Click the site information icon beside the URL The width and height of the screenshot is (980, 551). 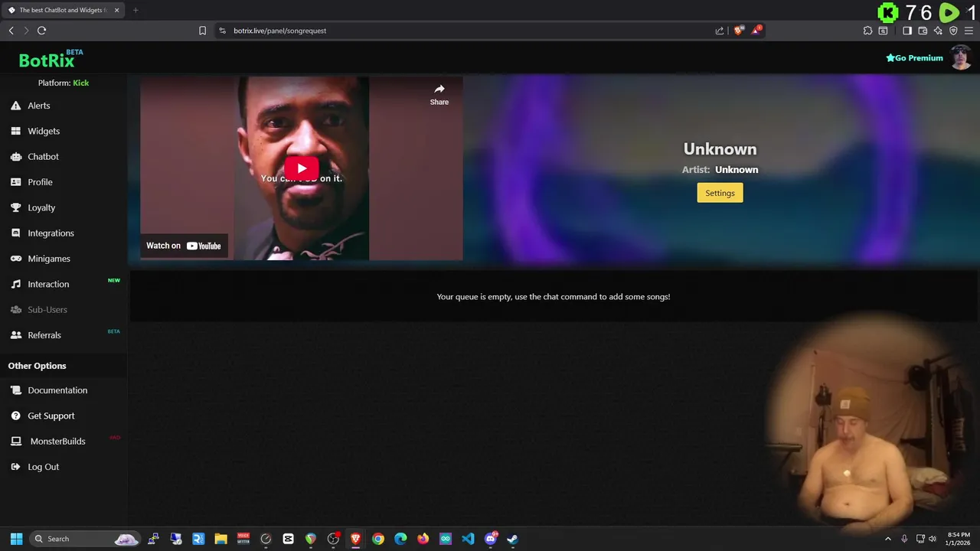click(222, 31)
